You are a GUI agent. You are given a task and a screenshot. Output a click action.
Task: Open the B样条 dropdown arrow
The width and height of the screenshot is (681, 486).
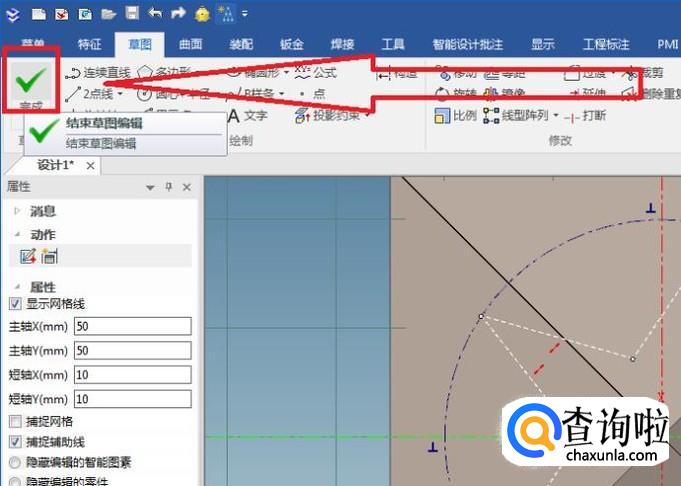point(282,94)
